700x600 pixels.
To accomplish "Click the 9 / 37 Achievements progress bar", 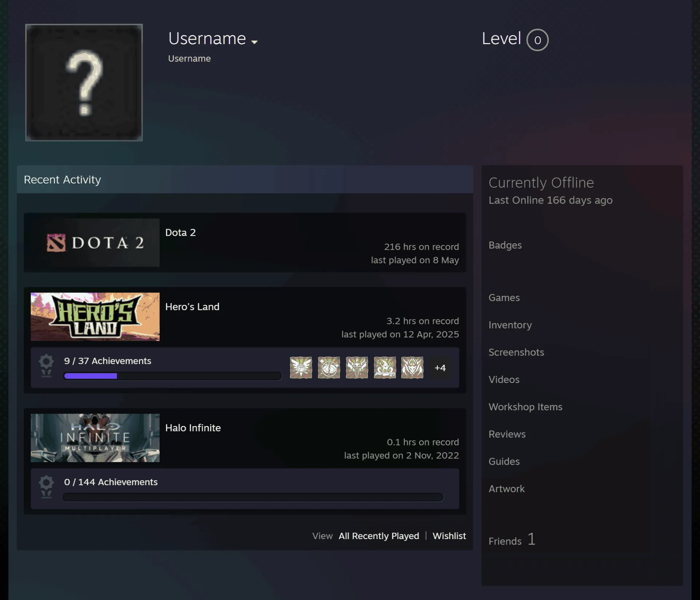I will tap(172, 376).
